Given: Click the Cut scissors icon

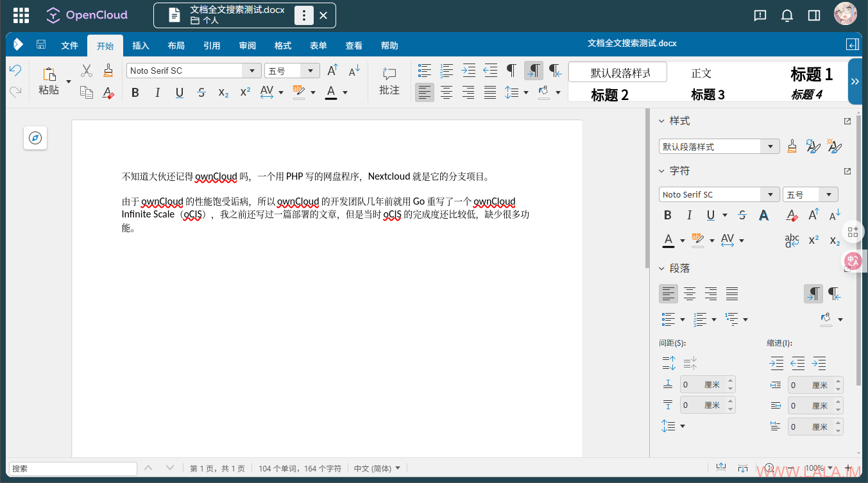Looking at the screenshot, I should pyautogui.click(x=87, y=71).
